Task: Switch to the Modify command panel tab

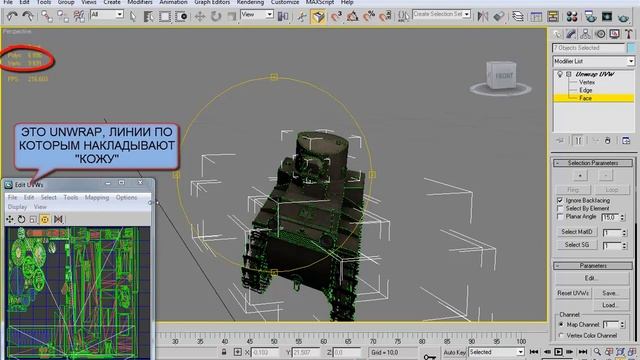Action: (x=571, y=34)
